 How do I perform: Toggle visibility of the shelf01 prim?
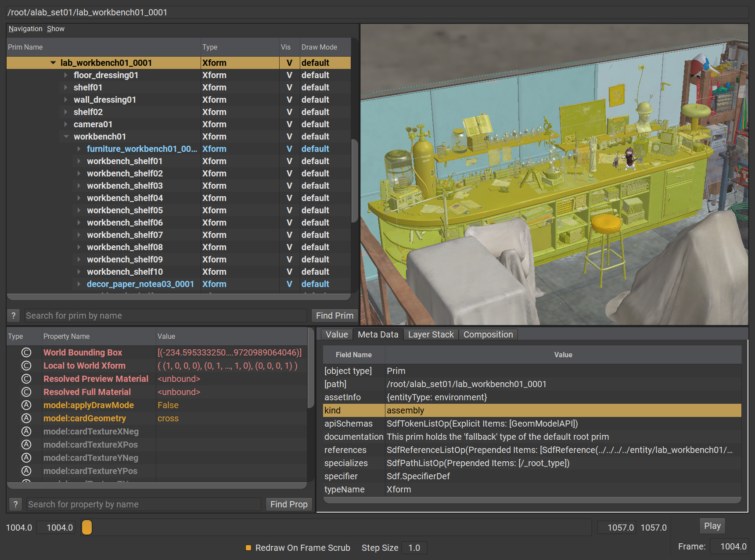tap(289, 87)
